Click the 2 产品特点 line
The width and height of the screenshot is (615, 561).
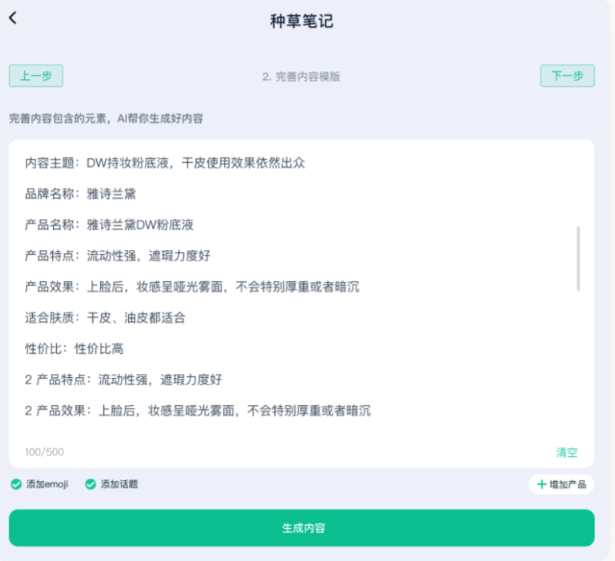(x=123, y=380)
